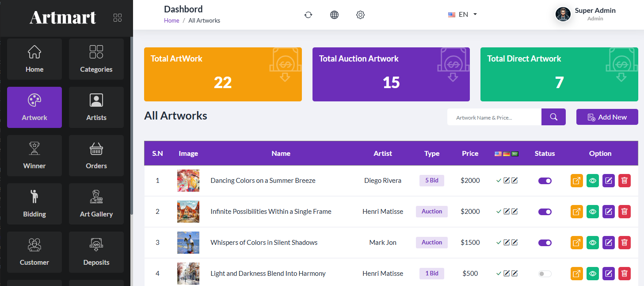Open Categories in the sidebar

[96, 59]
